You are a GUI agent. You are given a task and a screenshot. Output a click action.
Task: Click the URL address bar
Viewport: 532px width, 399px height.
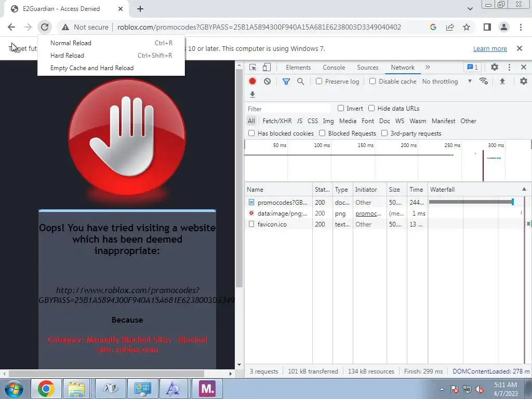(259, 27)
